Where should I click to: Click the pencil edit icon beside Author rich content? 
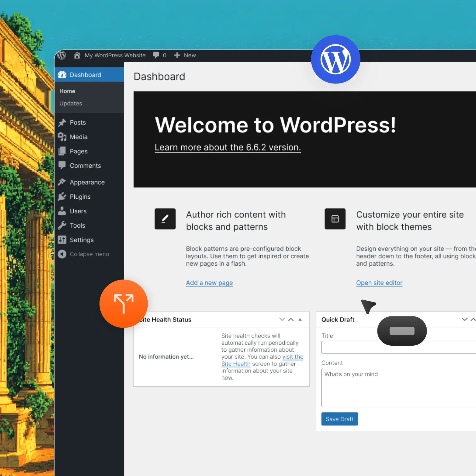[165, 219]
